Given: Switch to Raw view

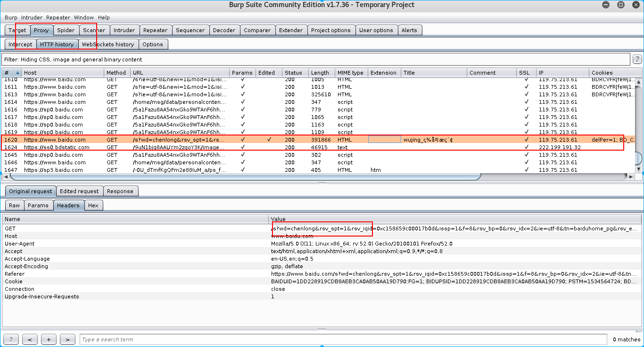Looking at the screenshot, I should click(x=15, y=205).
